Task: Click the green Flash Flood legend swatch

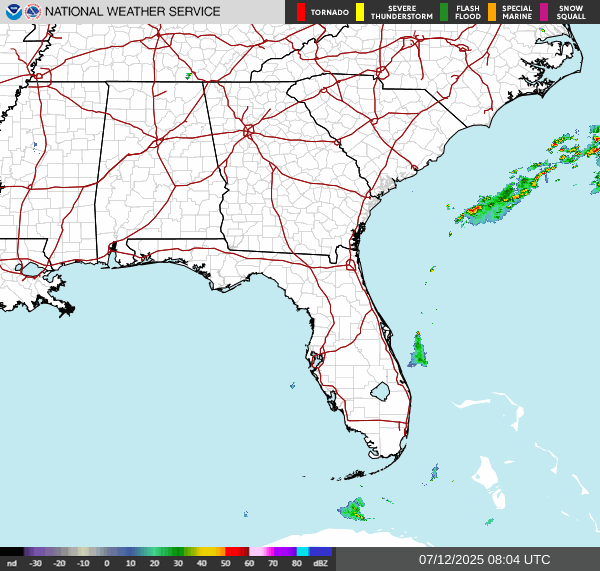Action: click(444, 12)
